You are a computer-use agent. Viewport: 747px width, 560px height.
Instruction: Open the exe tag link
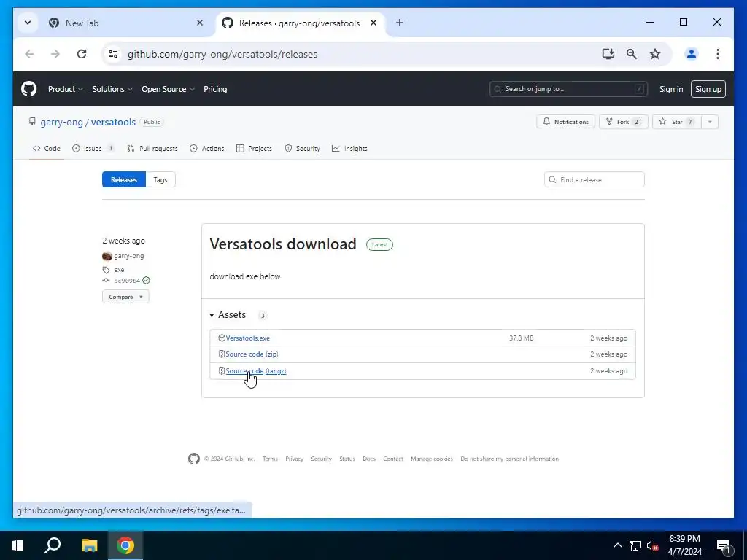pyautogui.click(x=119, y=270)
